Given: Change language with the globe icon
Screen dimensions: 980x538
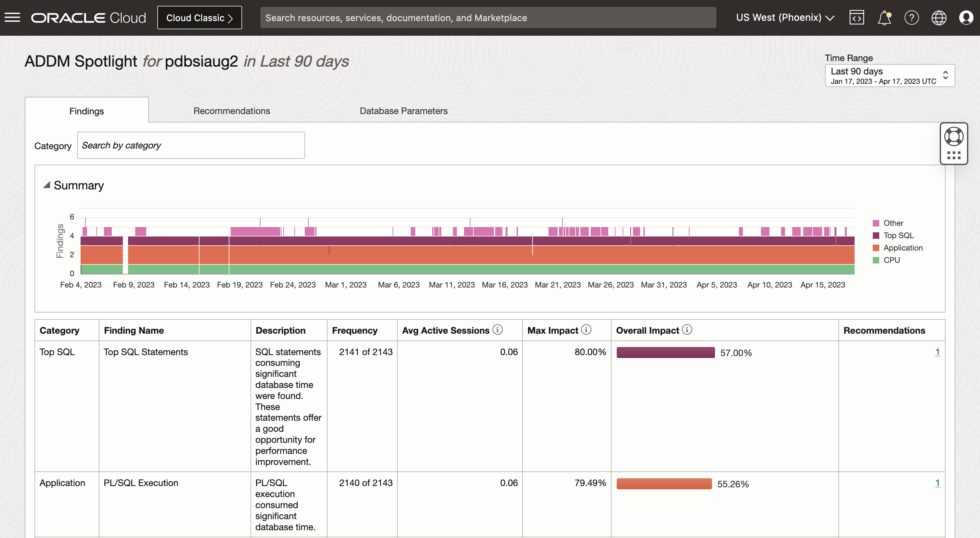Looking at the screenshot, I should pyautogui.click(x=939, y=18).
